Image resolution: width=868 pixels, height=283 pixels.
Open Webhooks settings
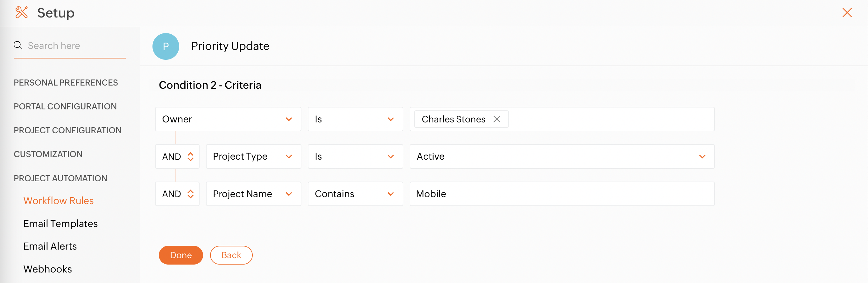(x=47, y=269)
